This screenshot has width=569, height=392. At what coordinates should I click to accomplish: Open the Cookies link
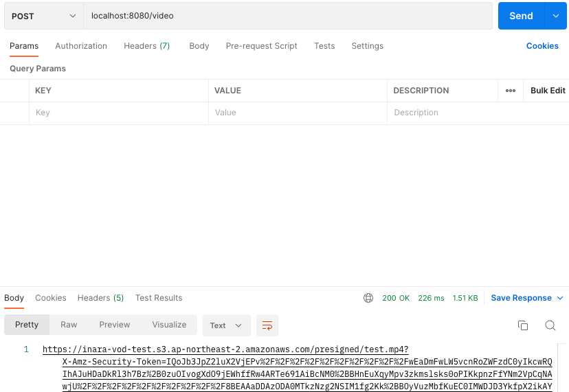click(x=542, y=46)
